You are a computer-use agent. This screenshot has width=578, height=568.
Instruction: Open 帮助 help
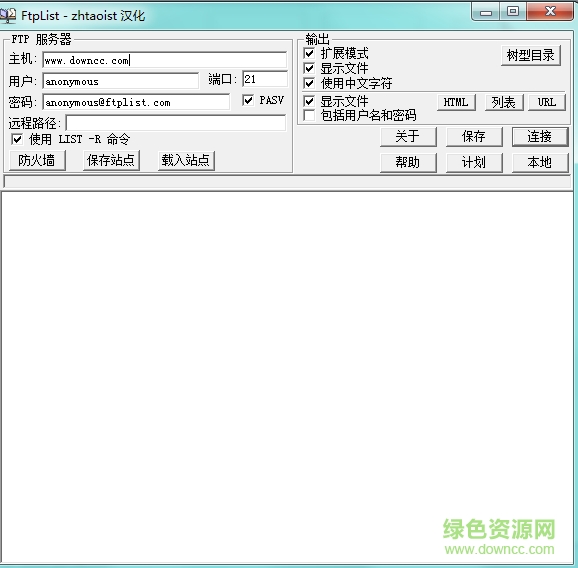tap(408, 163)
